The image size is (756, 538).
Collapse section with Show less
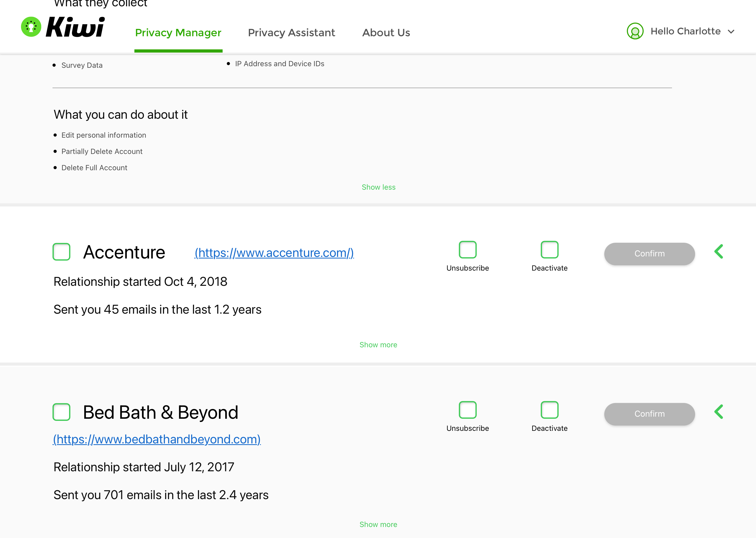point(378,187)
